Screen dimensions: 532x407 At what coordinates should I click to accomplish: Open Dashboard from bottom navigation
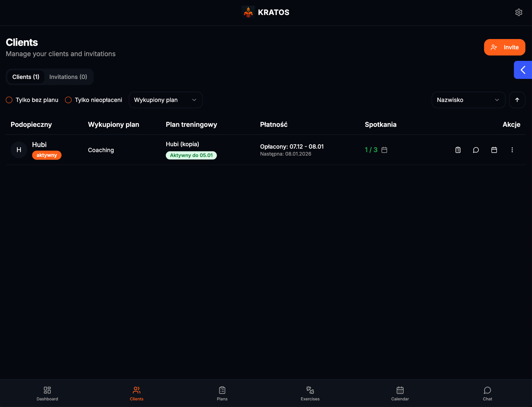click(47, 393)
